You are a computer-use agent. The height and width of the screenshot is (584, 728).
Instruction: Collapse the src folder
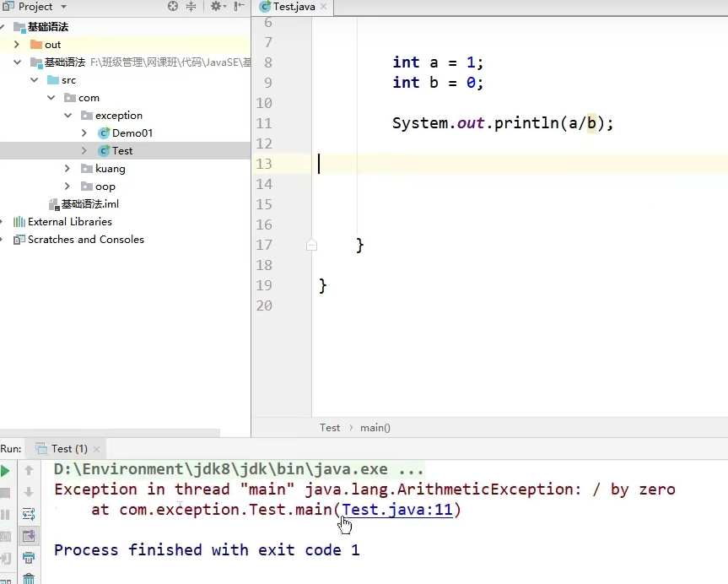[x=35, y=80]
